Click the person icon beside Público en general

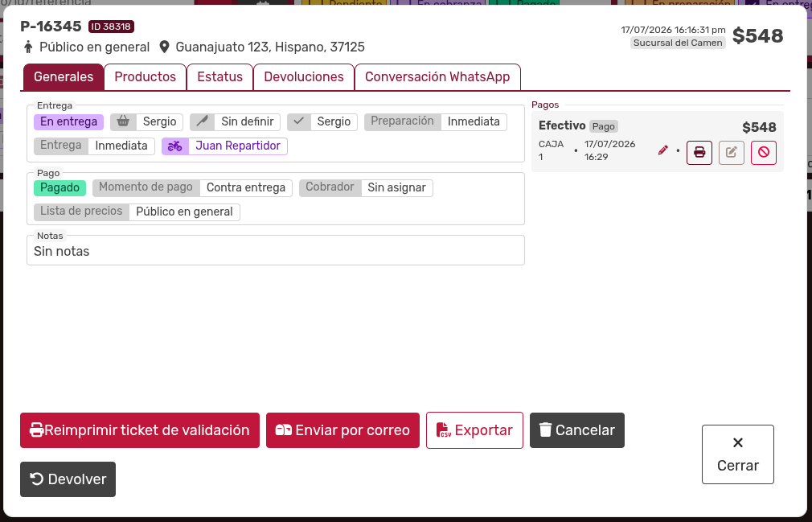click(x=28, y=47)
